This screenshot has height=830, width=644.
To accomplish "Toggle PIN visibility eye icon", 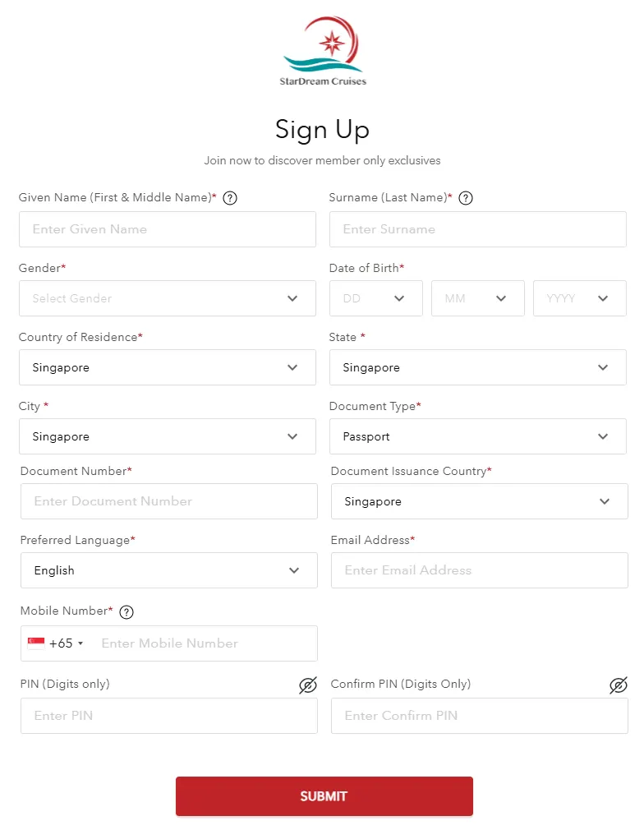I will point(308,685).
